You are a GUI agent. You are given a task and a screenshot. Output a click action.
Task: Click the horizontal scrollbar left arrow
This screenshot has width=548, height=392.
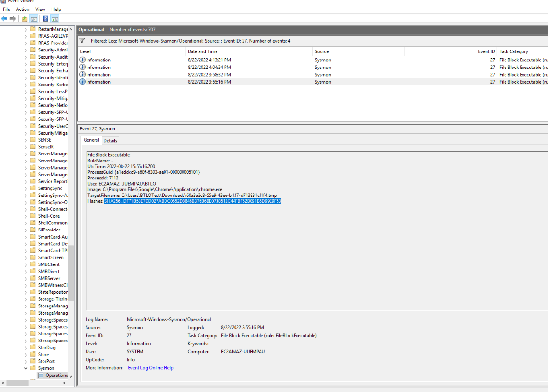3,383
